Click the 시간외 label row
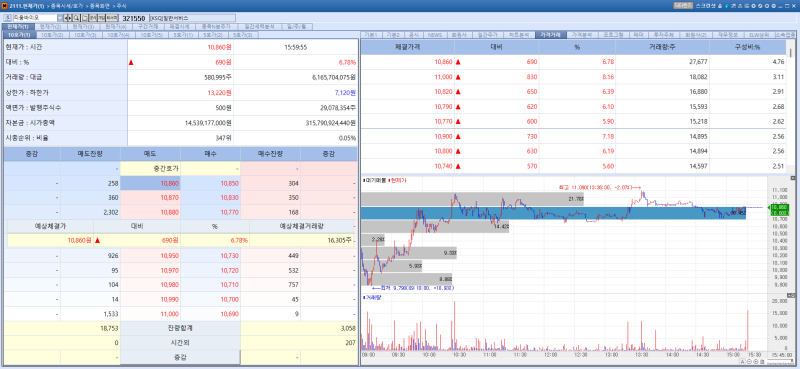The height and width of the screenshot is (369, 800). (180, 343)
